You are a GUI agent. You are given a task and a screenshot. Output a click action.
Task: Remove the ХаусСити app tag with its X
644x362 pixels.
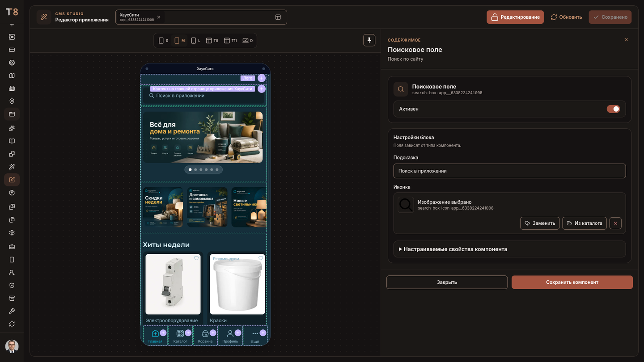(158, 17)
